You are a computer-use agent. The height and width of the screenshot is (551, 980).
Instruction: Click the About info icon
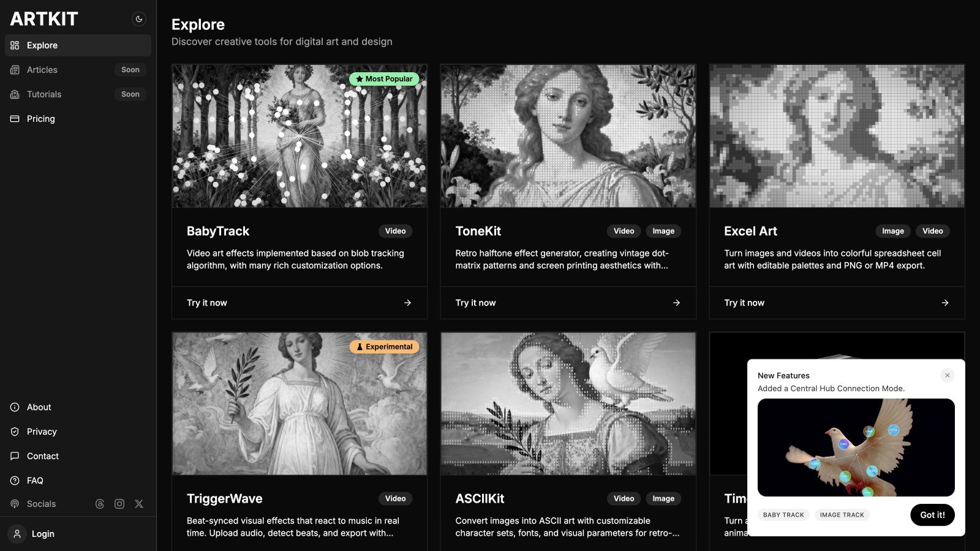pos(15,407)
